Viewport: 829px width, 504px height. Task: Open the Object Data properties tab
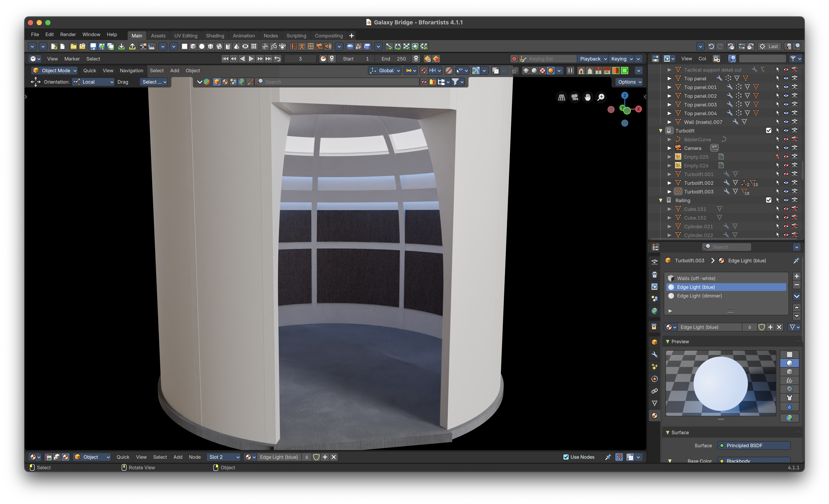click(x=654, y=403)
